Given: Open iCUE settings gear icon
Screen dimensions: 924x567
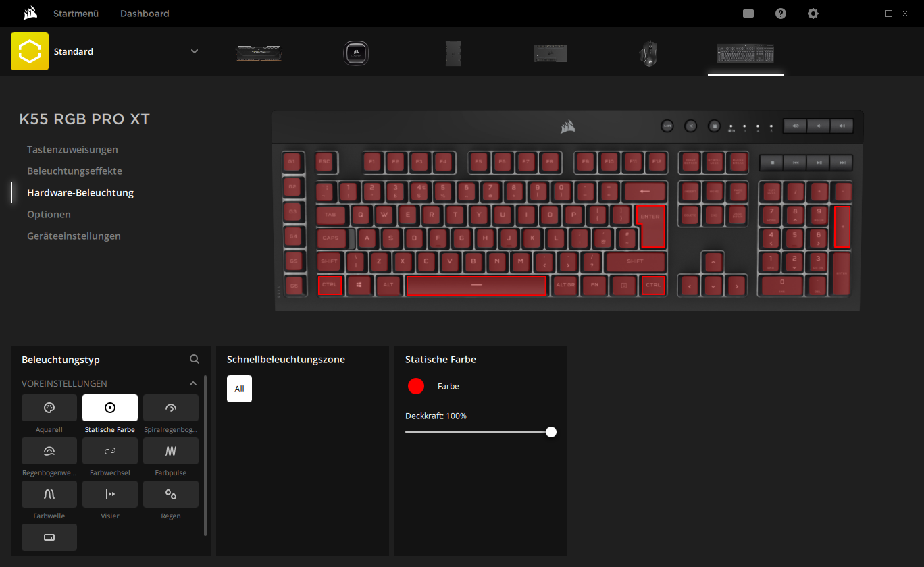Looking at the screenshot, I should coord(813,13).
